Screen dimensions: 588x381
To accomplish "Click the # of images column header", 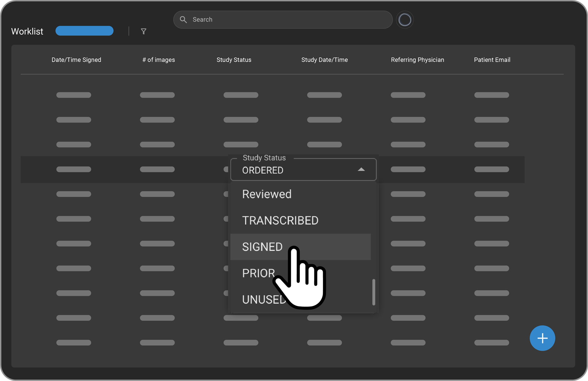I will (x=159, y=60).
